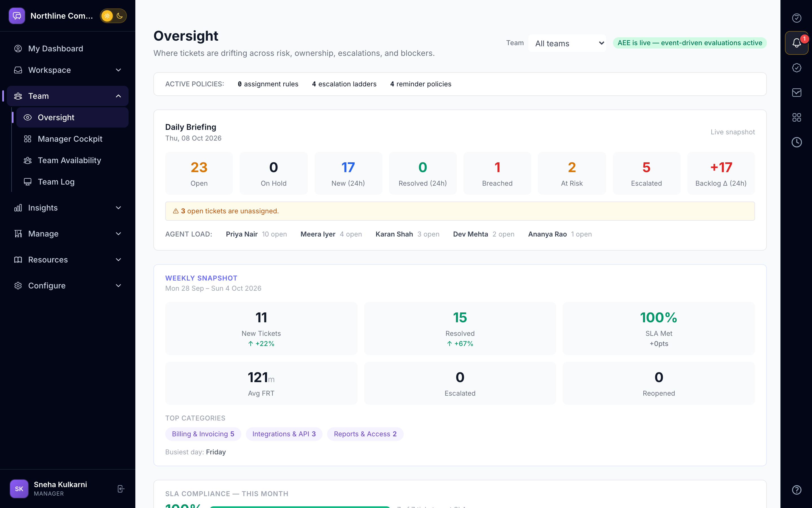
Task: Click the AEE is live status badge
Action: (x=690, y=43)
